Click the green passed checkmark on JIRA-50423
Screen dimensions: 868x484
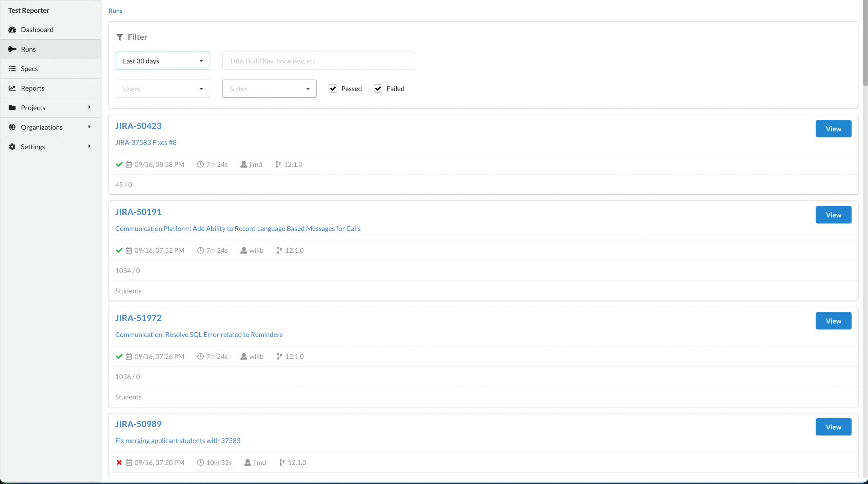click(119, 164)
